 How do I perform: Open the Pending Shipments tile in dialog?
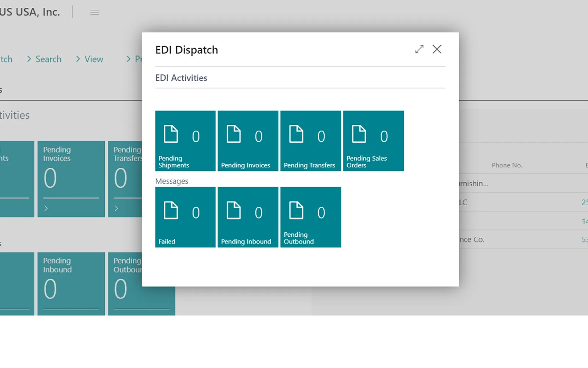click(x=185, y=141)
